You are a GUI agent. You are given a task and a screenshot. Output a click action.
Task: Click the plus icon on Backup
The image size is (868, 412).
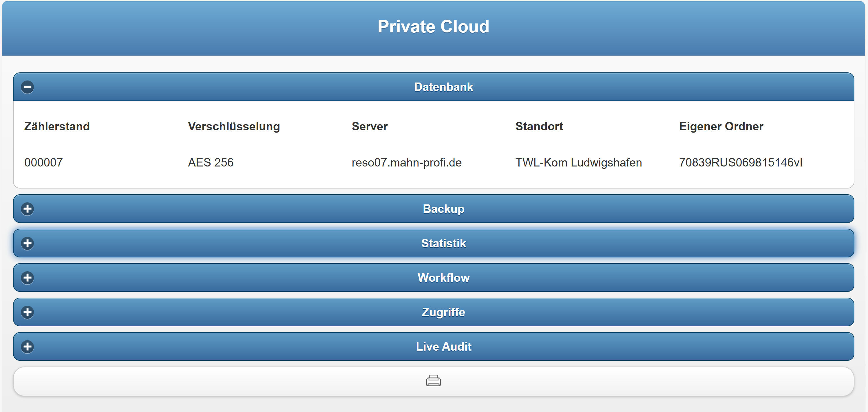[x=27, y=209]
